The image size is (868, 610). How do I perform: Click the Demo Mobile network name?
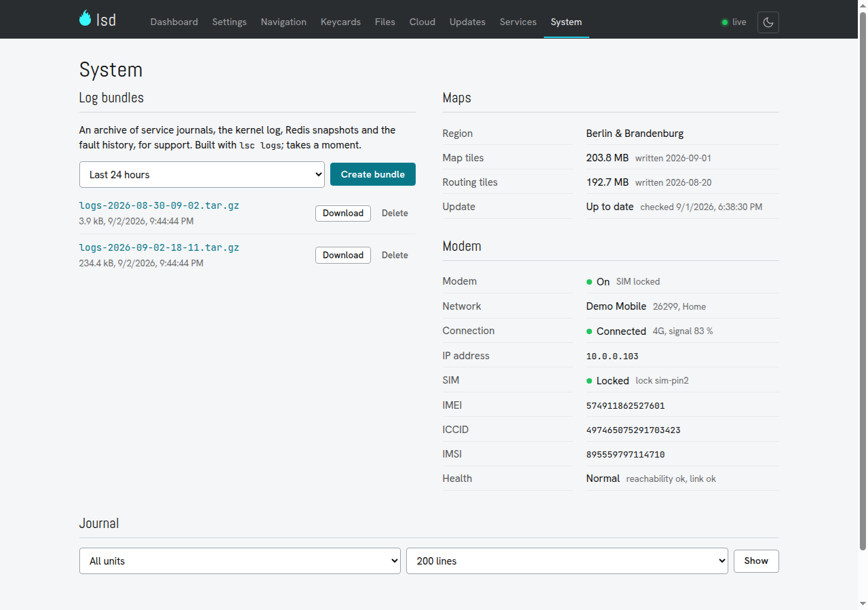point(616,306)
